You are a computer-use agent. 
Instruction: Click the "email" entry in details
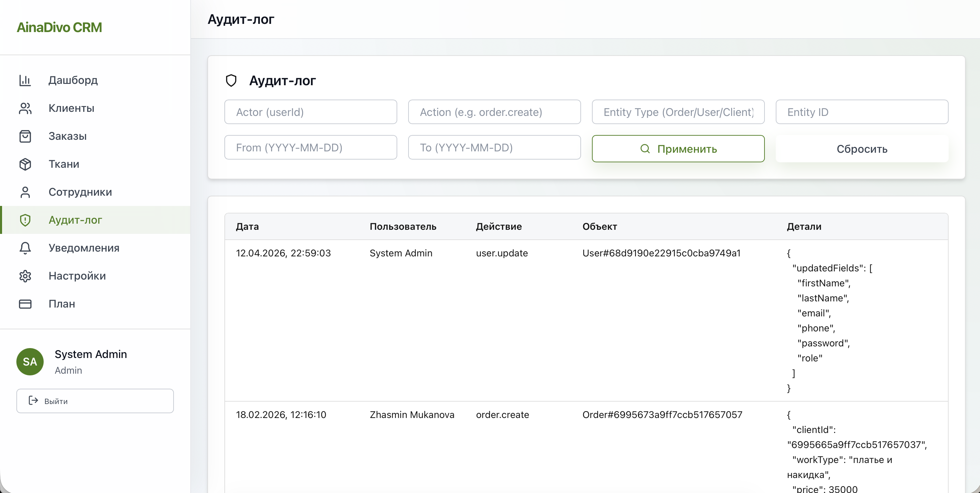point(814,313)
